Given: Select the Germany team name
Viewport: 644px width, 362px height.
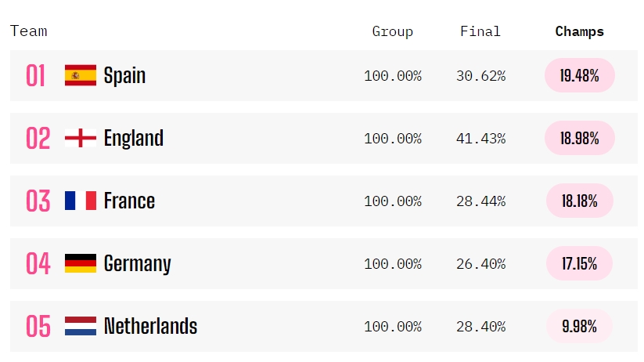Looking at the screenshot, I should pyautogui.click(x=137, y=264).
